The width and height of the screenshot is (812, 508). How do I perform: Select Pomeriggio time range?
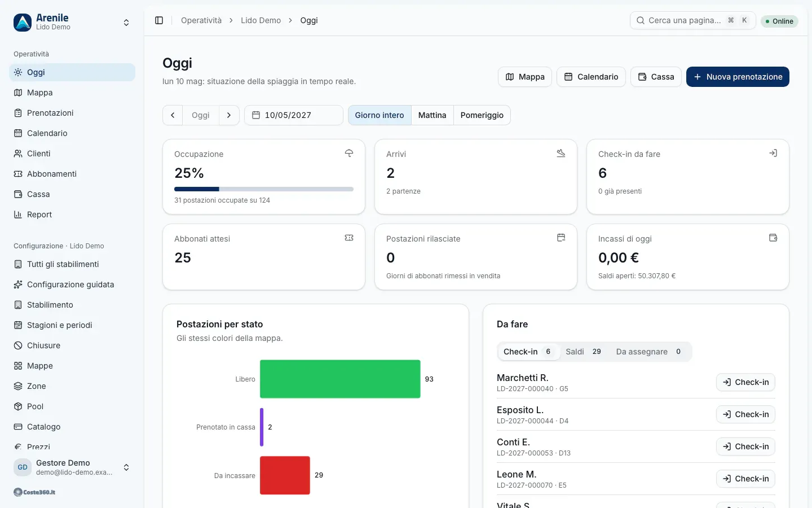(482, 115)
